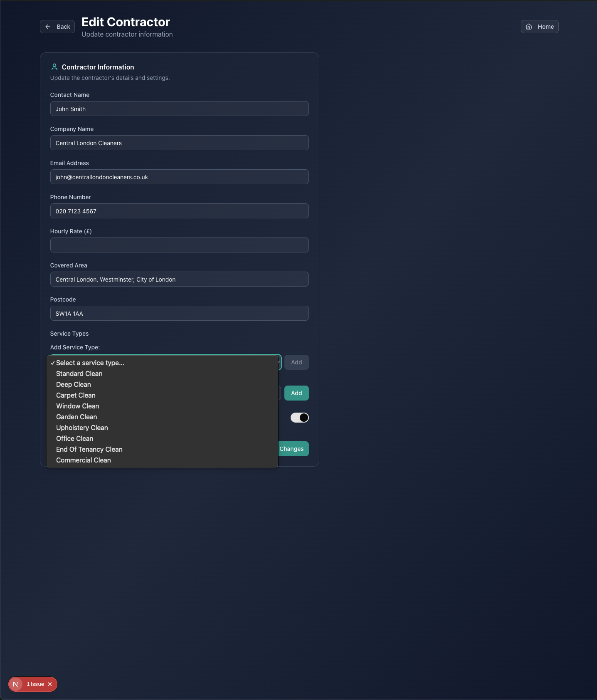597x700 pixels.
Task: Choose Standard Clean from the list
Action: click(162, 373)
